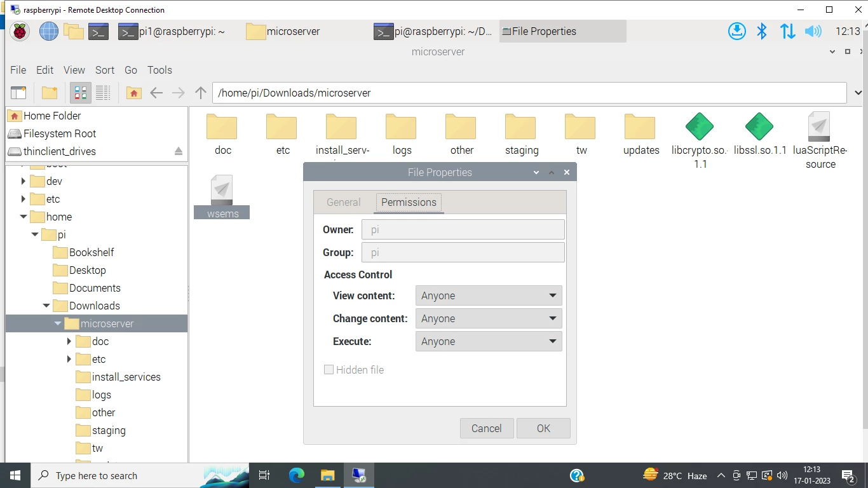This screenshot has width=868, height=488.
Task: Create new folder via toolbar icon
Action: [x=50, y=93]
